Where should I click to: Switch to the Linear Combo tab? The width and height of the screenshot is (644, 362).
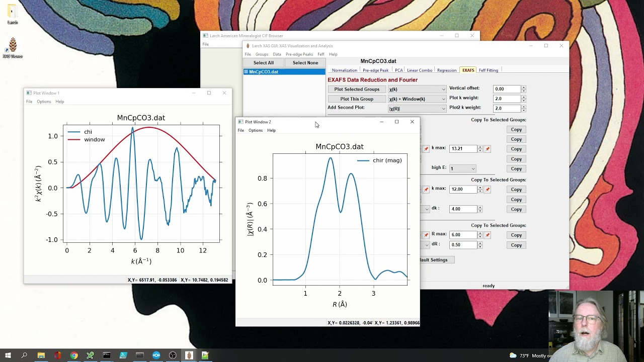pyautogui.click(x=420, y=70)
